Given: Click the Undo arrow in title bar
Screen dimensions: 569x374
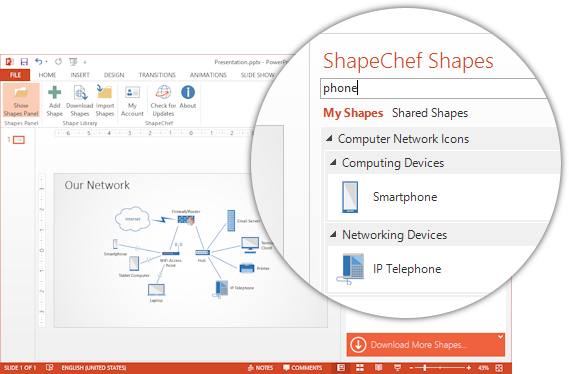Looking at the screenshot, I should pos(39,61).
